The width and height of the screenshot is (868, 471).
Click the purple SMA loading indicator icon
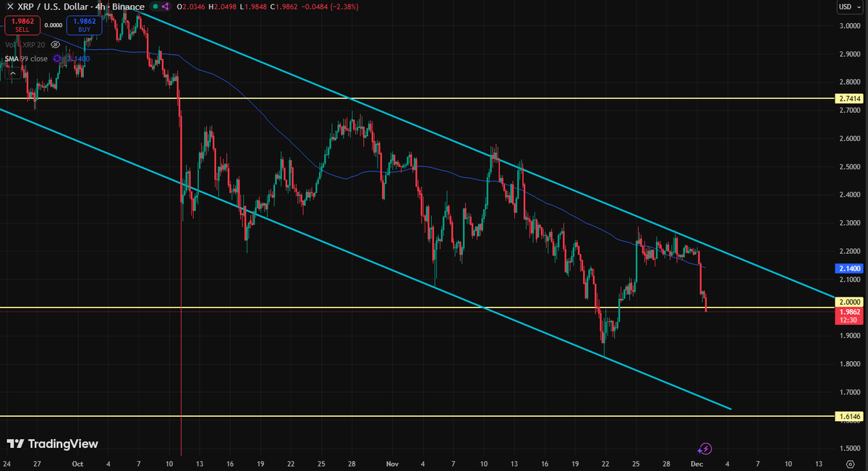click(x=56, y=59)
